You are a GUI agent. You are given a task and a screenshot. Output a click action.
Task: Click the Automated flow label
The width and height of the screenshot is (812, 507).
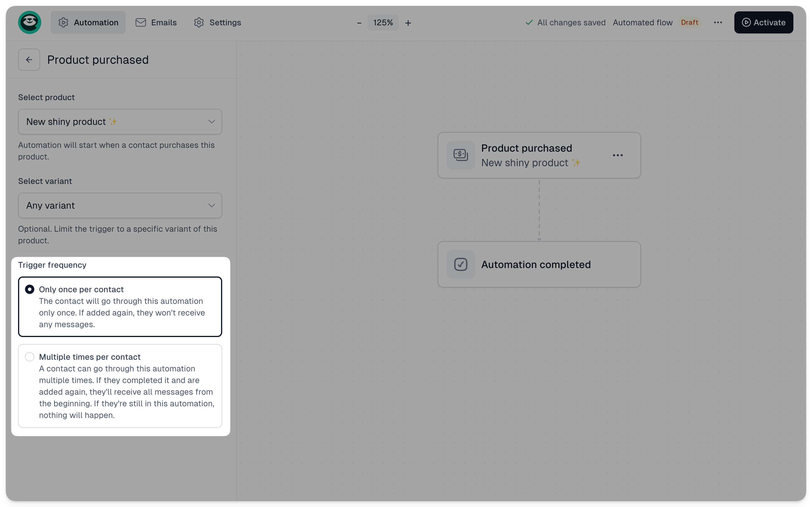pos(642,22)
